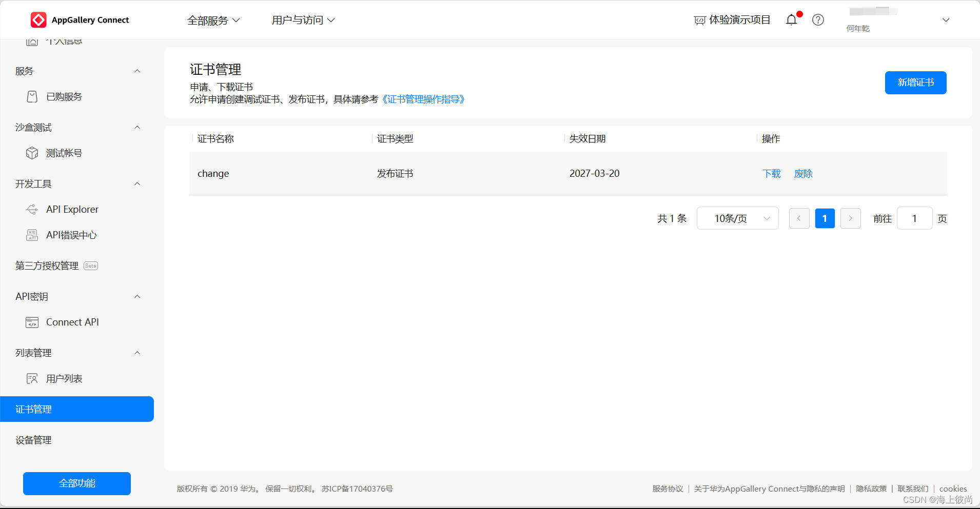This screenshot has width=980, height=509.
Task: Open the 服务协议 footer link
Action: click(x=668, y=489)
